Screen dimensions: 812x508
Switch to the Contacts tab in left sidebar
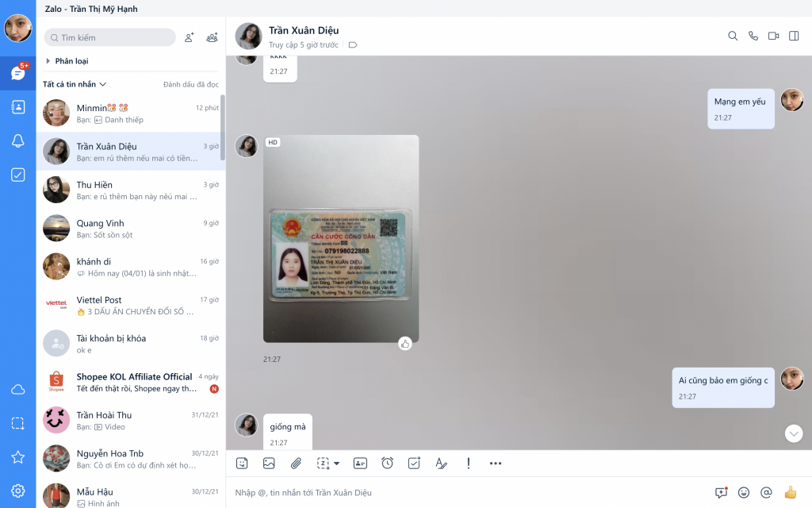[x=17, y=107]
